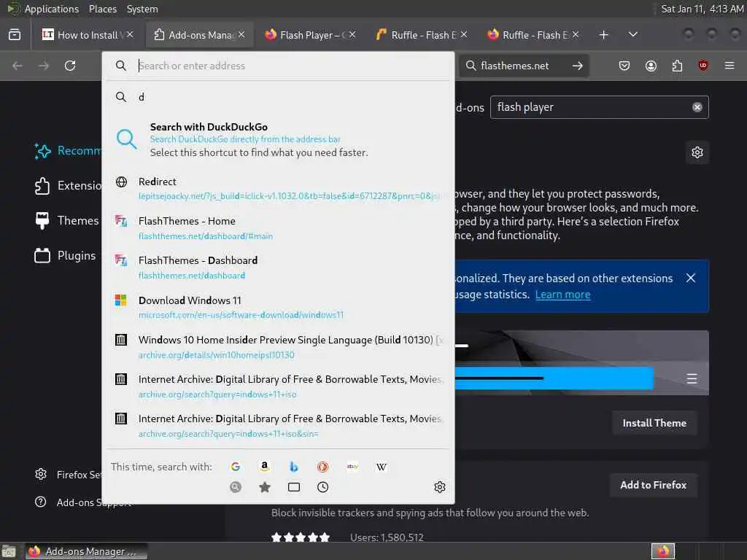Screen dimensions: 747x560
Task: Select Search with DuckDuckGo suggestion
Action: click(278, 139)
